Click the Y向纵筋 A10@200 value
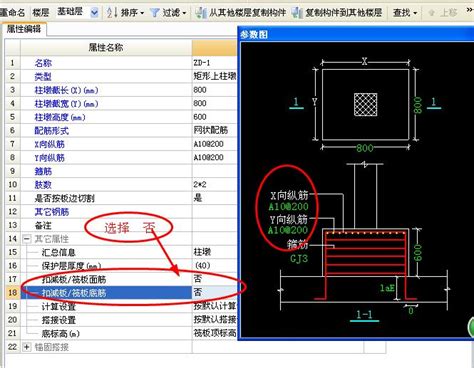Viewport: 474px width, 368px height. pos(214,157)
